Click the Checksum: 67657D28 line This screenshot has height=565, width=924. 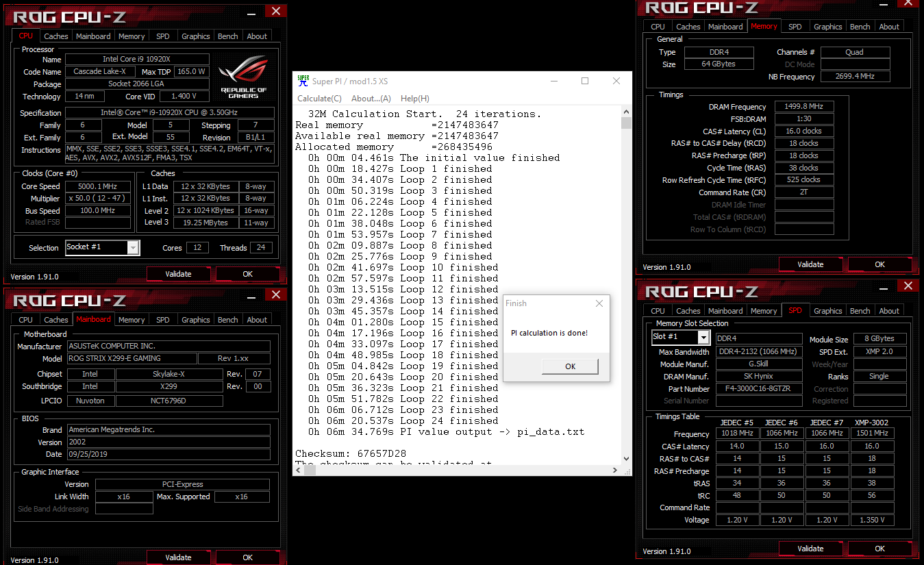click(x=351, y=453)
